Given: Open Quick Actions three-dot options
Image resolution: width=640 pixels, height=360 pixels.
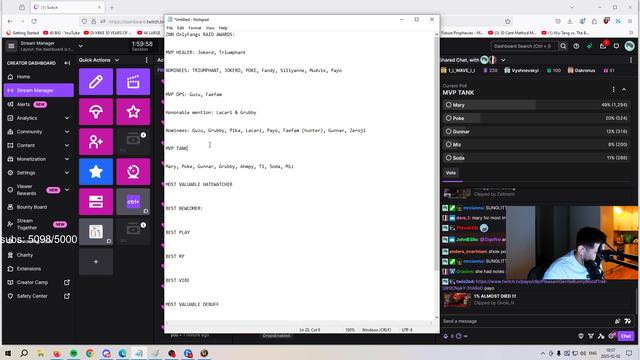Looking at the screenshot, I should 147,60.
